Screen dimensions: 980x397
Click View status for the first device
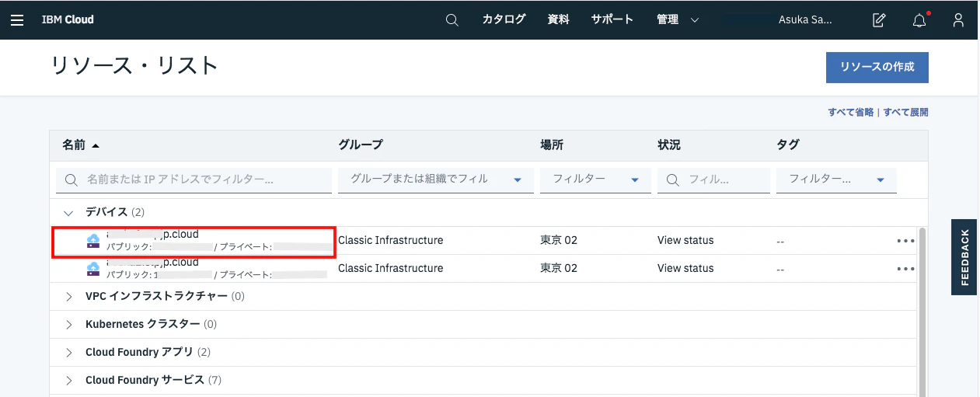[685, 241]
